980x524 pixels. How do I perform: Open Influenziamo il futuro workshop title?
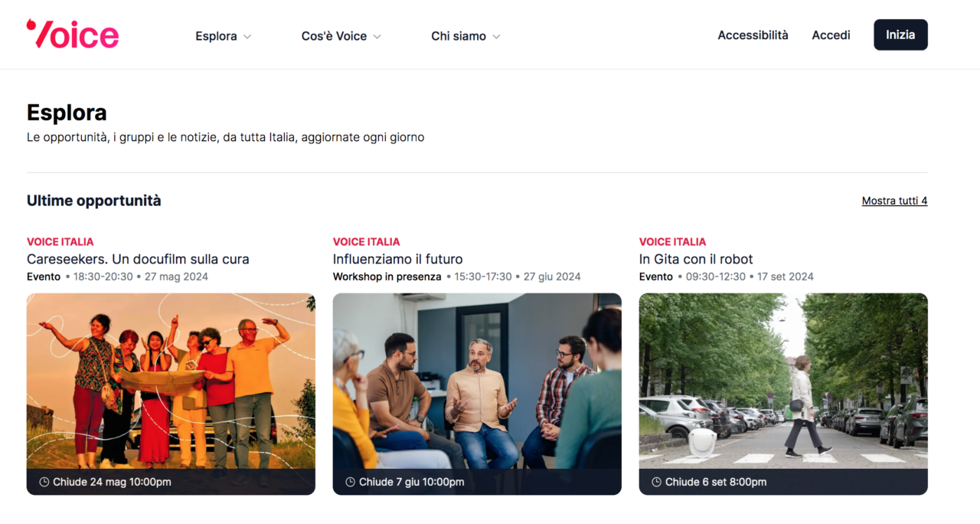pyautogui.click(x=397, y=259)
